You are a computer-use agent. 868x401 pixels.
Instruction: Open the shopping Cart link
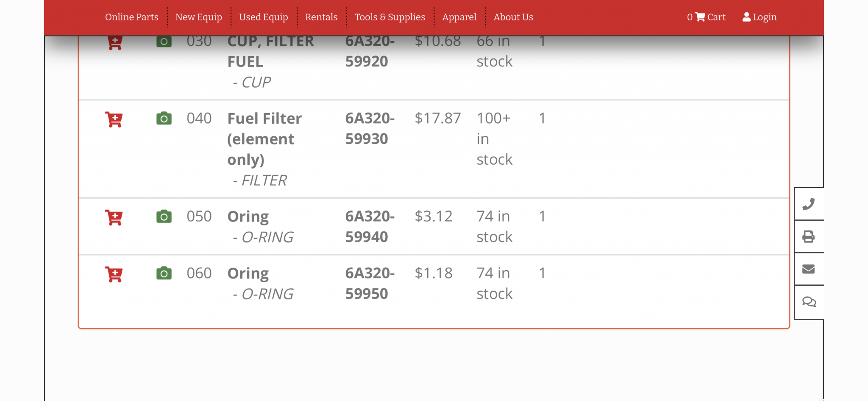(x=707, y=17)
